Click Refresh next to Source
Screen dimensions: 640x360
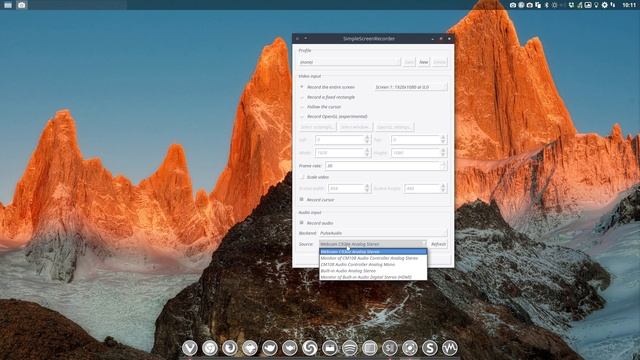[438, 244]
